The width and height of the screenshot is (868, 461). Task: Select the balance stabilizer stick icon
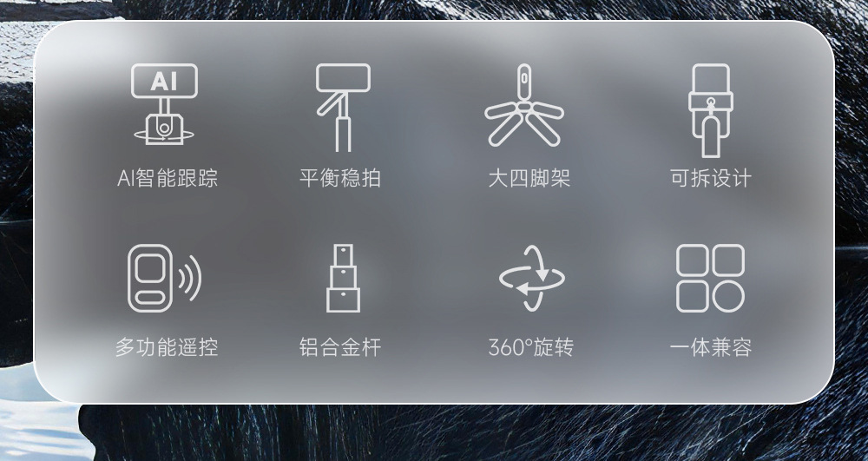point(343,108)
